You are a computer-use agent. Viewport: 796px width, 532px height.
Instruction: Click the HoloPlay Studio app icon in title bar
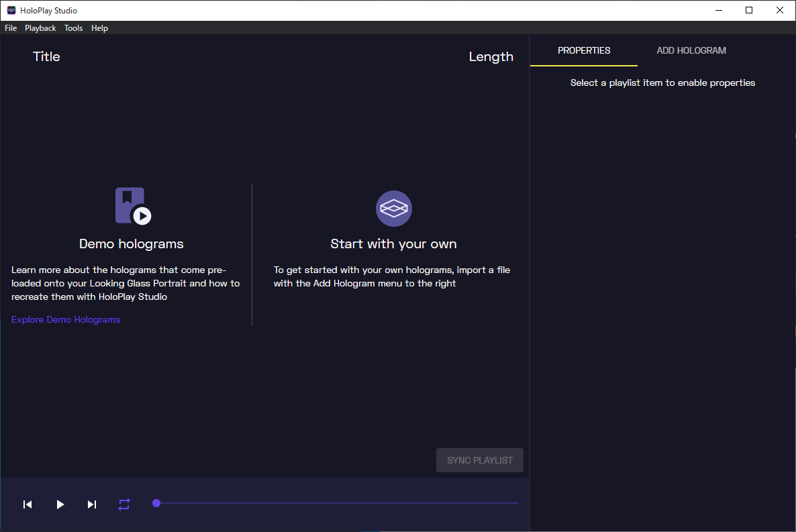tap(11, 10)
